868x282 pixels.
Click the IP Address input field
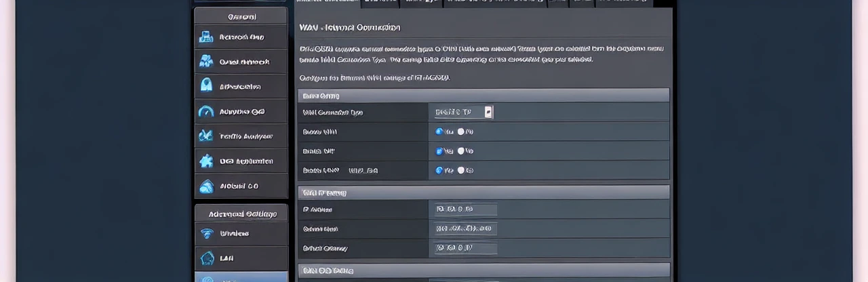point(466,210)
